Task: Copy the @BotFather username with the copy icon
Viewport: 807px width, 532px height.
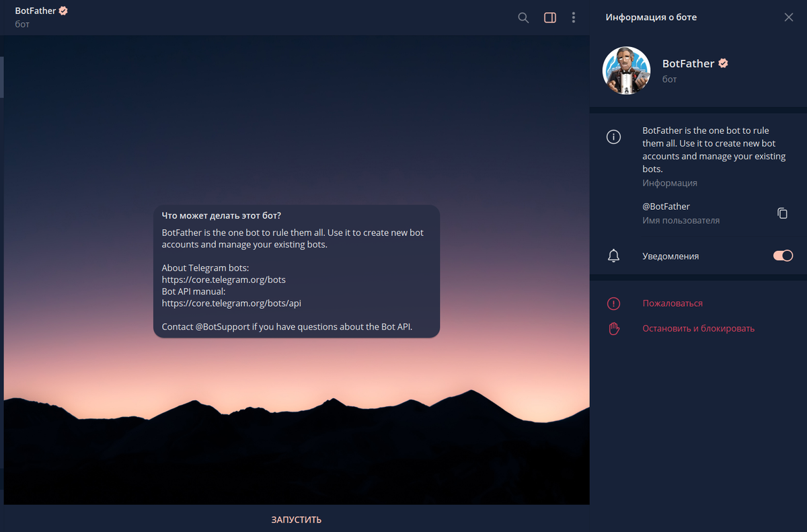Action: [782, 213]
